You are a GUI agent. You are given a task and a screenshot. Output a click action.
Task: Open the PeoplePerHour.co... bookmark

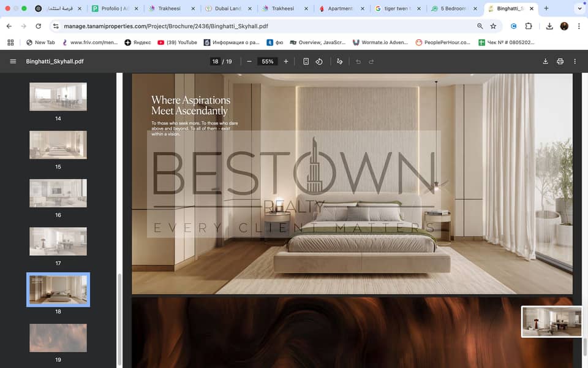point(443,42)
